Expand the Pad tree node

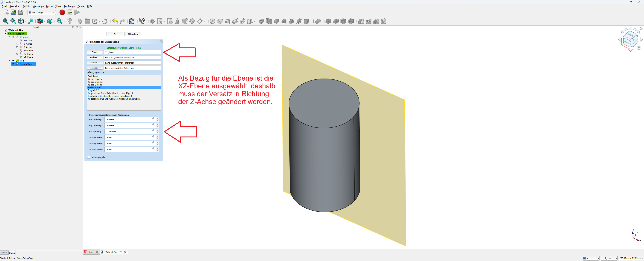(x=10, y=61)
